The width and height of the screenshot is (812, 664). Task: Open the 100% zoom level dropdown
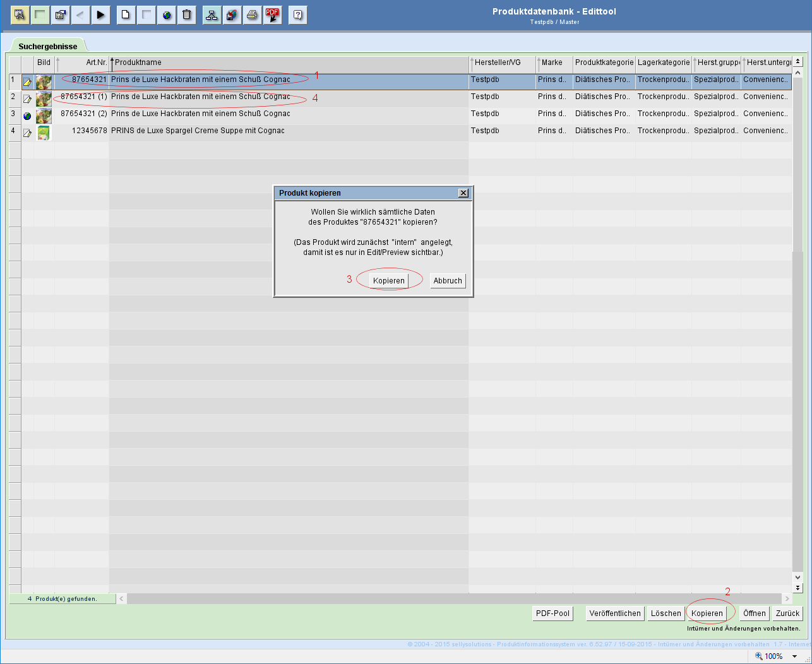794,656
